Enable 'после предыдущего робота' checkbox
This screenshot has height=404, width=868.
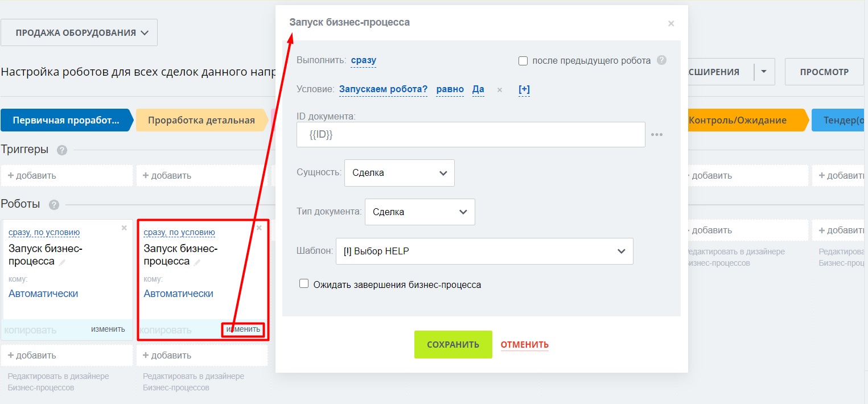[x=523, y=61]
